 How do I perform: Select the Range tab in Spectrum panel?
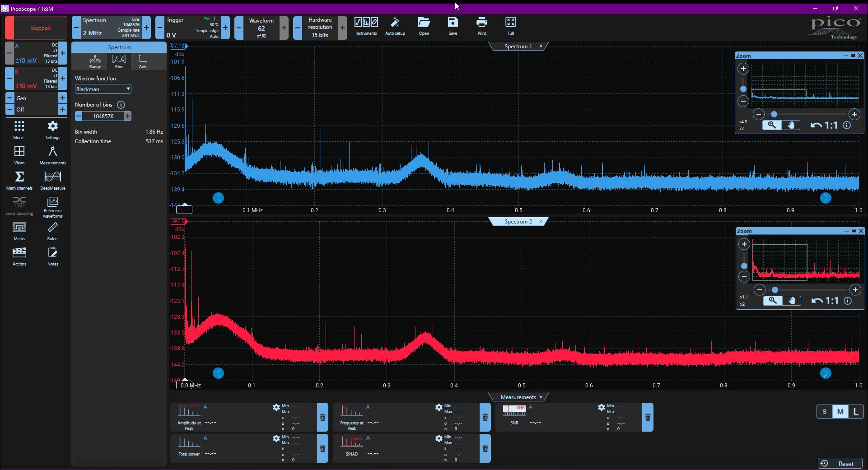click(x=95, y=61)
